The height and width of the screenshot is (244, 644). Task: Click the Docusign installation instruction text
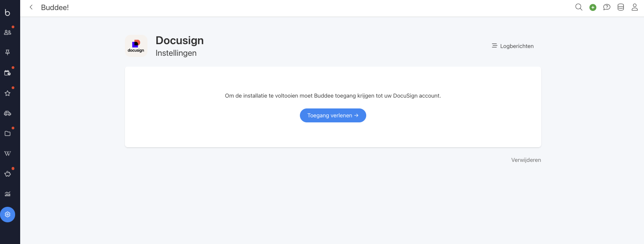[333, 96]
